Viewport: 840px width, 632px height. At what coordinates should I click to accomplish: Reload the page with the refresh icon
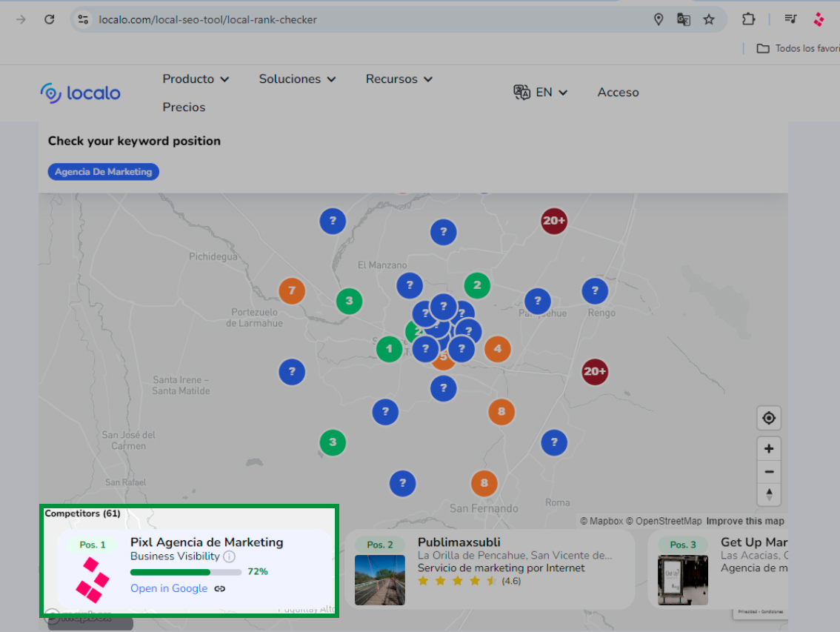50,20
